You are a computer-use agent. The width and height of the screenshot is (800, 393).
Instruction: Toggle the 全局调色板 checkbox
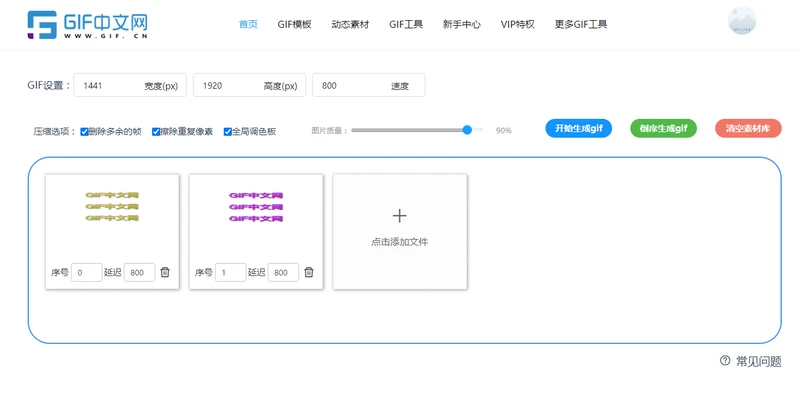pyautogui.click(x=228, y=132)
